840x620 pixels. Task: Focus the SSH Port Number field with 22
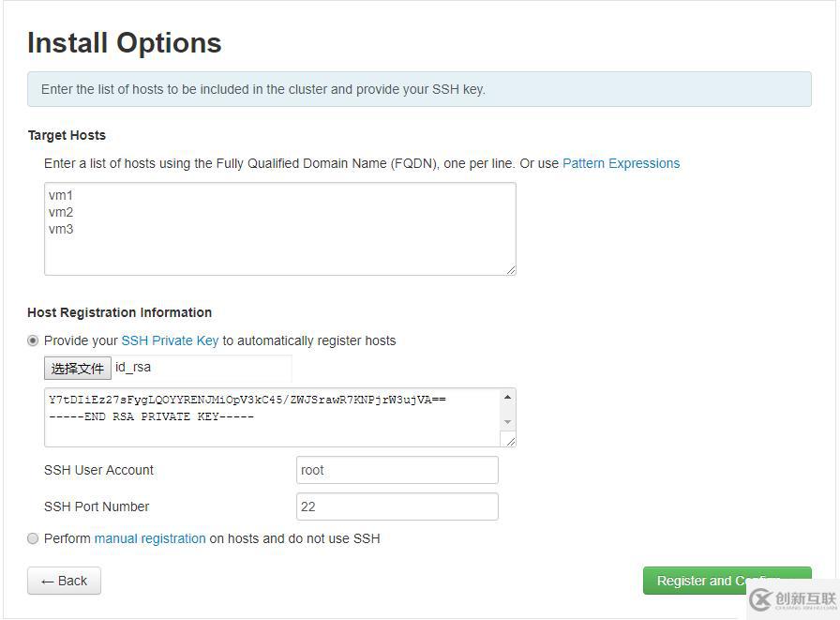pyautogui.click(x=397, y=507)
